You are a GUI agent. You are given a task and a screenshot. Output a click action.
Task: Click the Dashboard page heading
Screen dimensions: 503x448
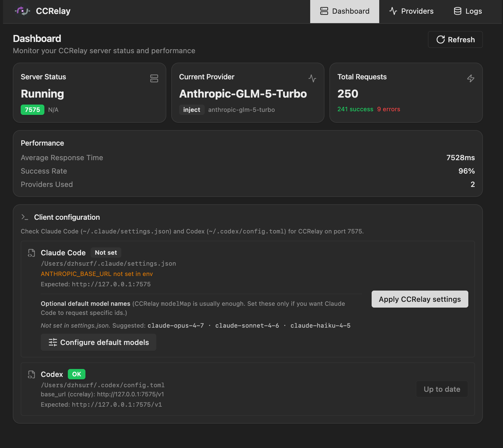coord(37,39)
